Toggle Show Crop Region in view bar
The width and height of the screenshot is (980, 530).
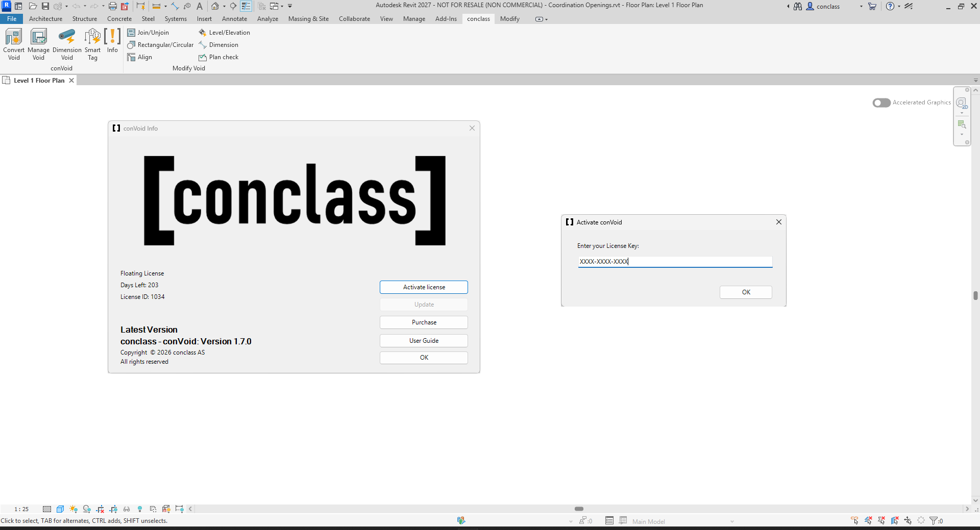[113, 509]
